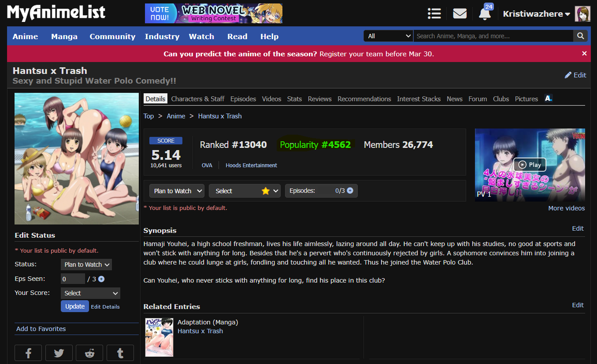This screenshot has width=597, height=364.
Task: Click the MyAnimeList logo
Action: [56, 13]
